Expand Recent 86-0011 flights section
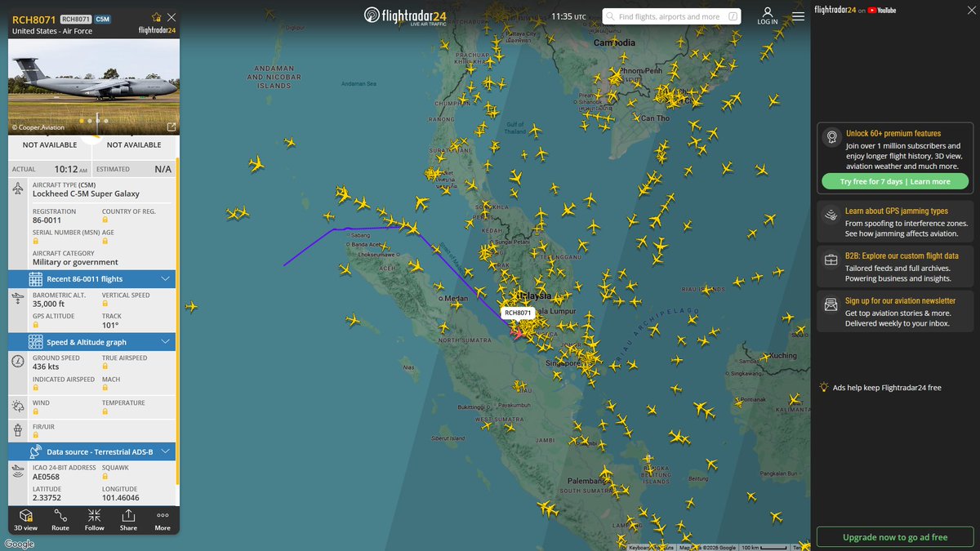This screenshot has width=980, height=551. (x=91, y=279)
